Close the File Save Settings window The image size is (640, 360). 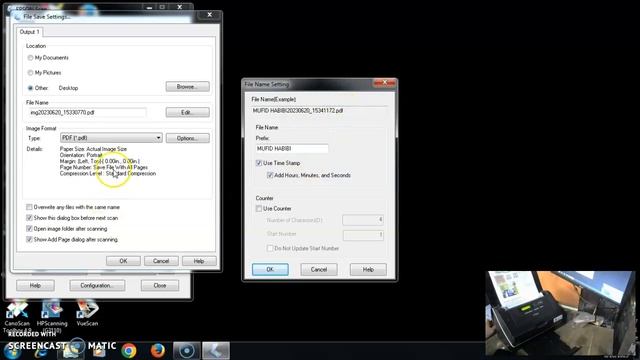pyautogui.click(x=209, y=15)
